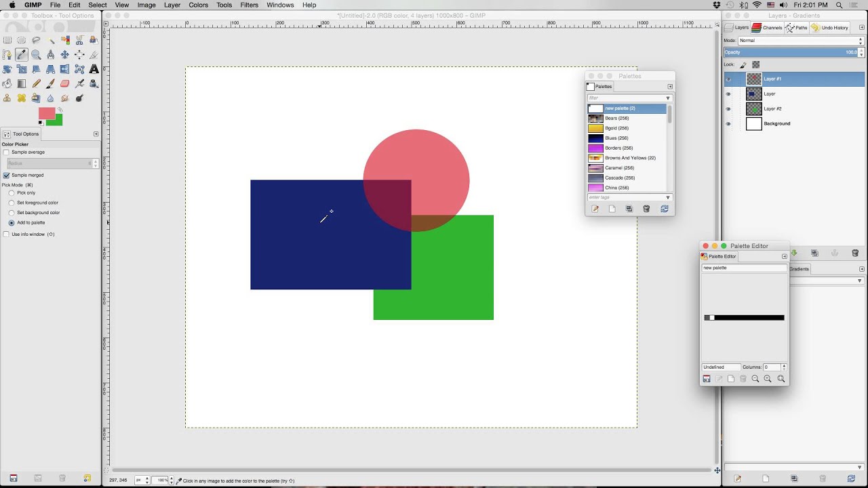Screen dimensions: 868x488
Task: Select the Zoom magnifier tool
Action: point(36,54)
